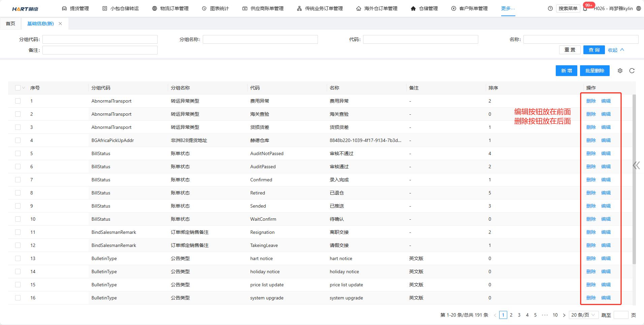Expand the 更多 menu
Screen dimensions: 644x325
click(508, 8)
